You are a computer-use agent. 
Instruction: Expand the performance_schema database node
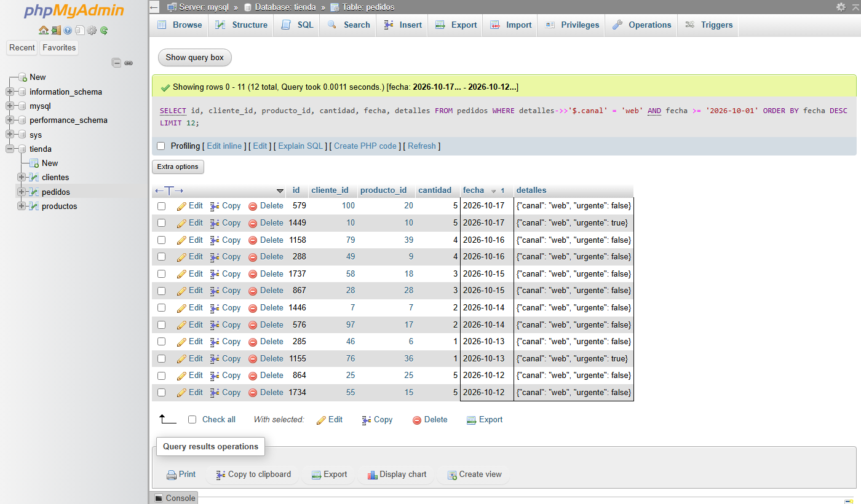(10, 120)
